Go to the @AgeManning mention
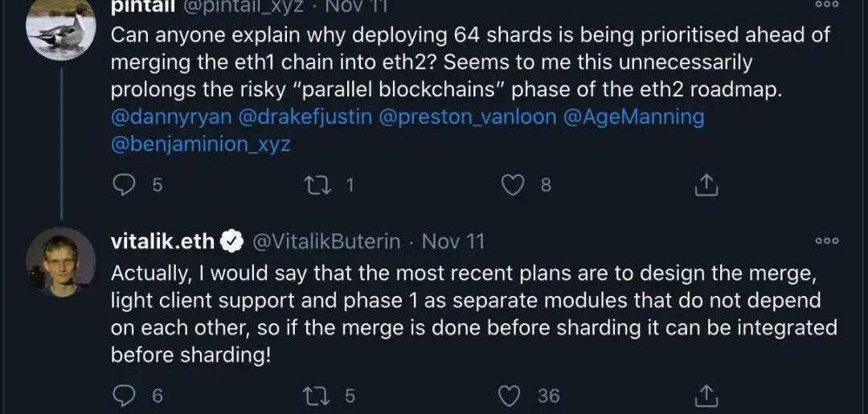This screenshot has height=414, width=868. (x=634, y=117)
